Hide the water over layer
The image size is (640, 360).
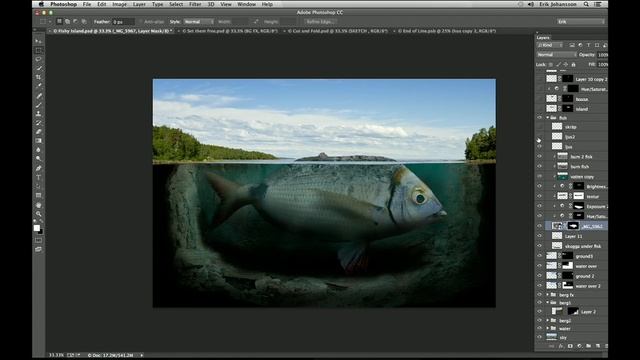click(x=540, y=266)
